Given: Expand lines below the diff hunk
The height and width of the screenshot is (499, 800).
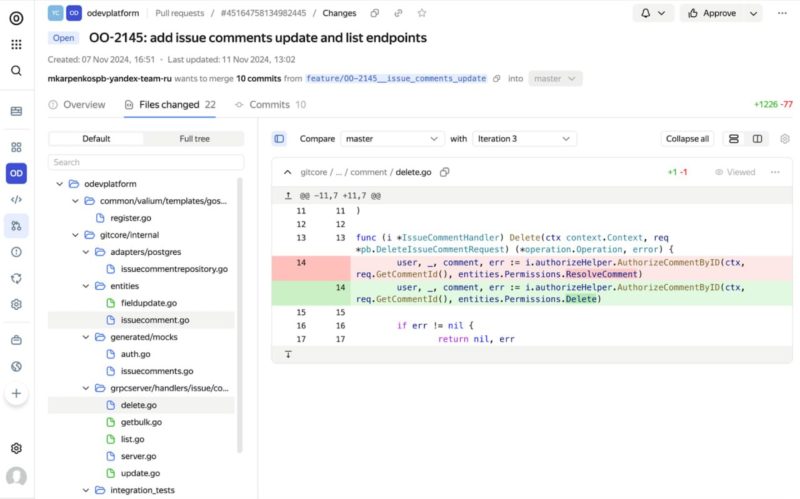Looking at the screenshot, I should coord(288,354).
